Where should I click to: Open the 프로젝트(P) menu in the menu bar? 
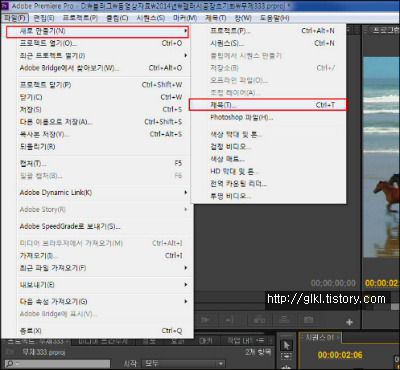click(80, 18)
